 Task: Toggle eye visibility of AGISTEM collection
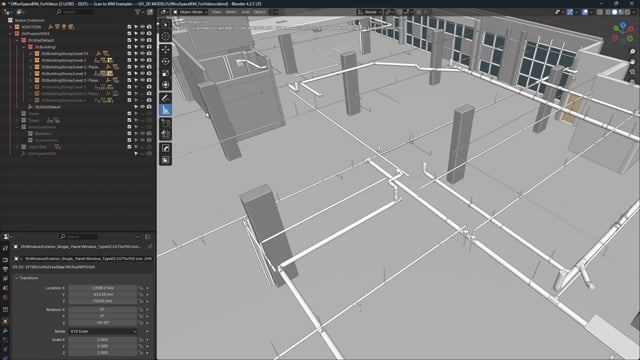coord(142,27)
